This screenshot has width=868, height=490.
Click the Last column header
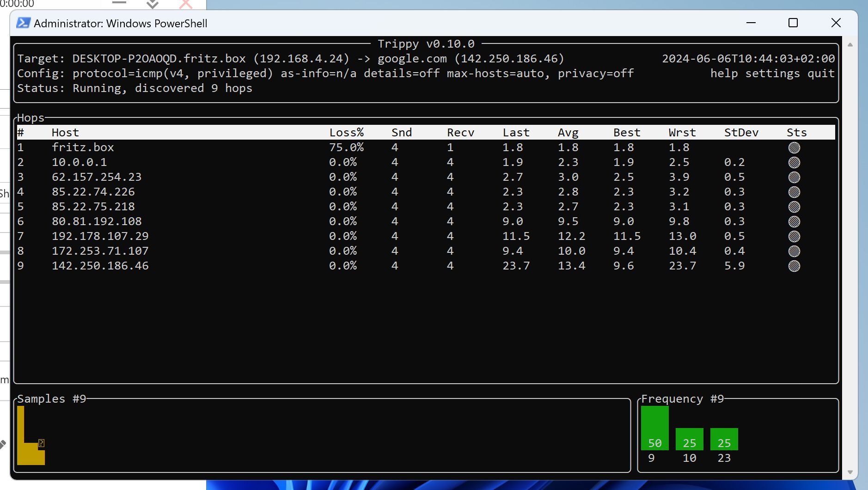click(x=516, y=133)
